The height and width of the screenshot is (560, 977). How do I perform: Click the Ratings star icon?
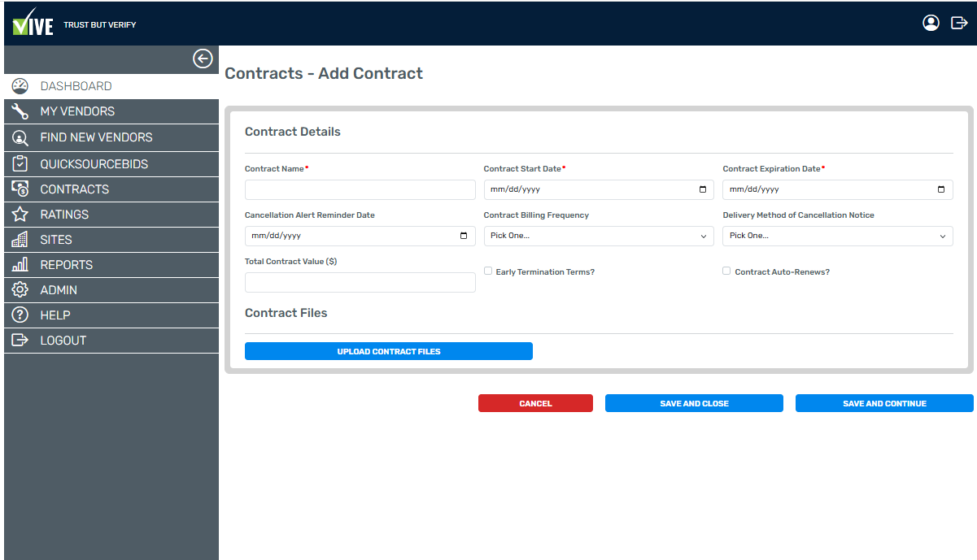20,215
